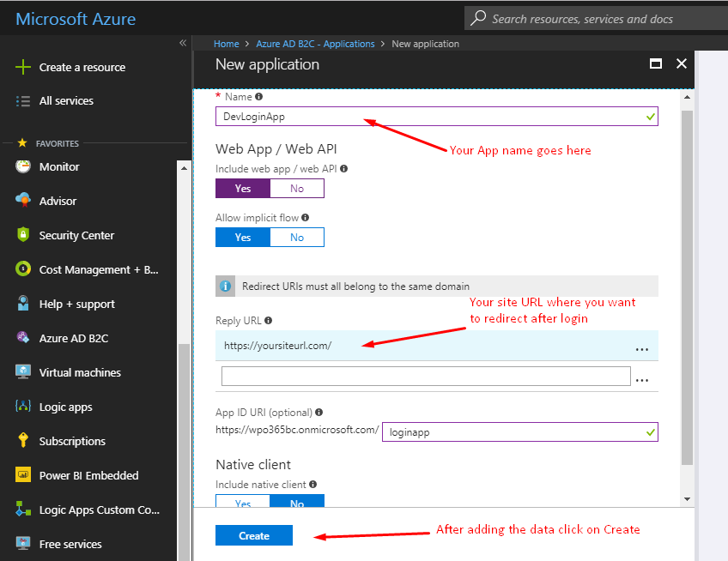Viewport: 728px width, 561px height.
Task: Click the Advisor cloud icon
Action: click(x=22, y=200)
